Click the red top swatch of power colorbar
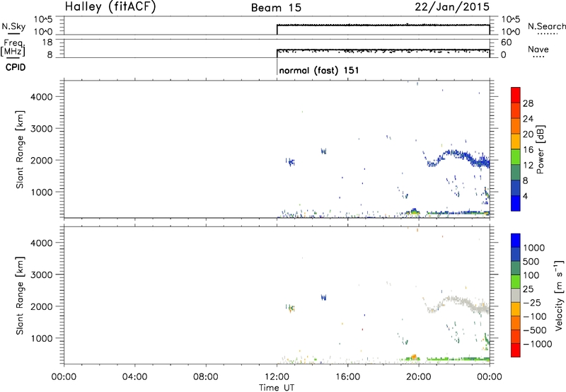 pyautogui.click(x=516, y=96)
